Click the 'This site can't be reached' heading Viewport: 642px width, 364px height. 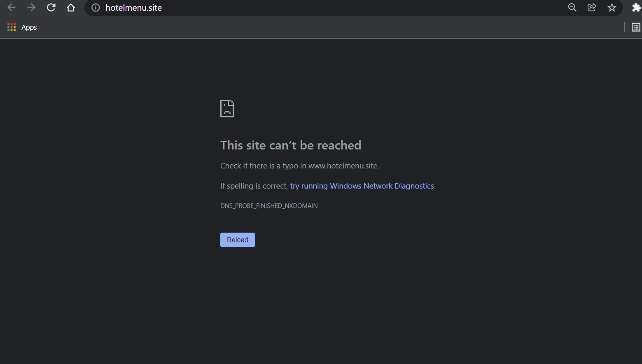point(290,145)
